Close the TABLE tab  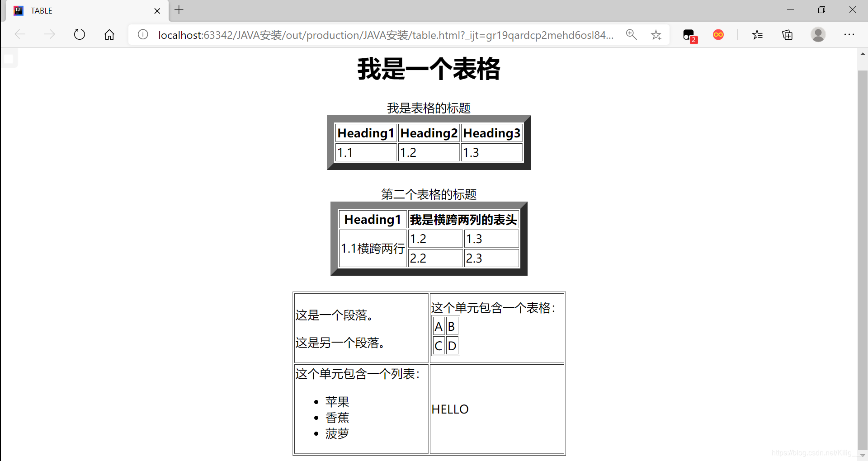click(x=157, y=10)
